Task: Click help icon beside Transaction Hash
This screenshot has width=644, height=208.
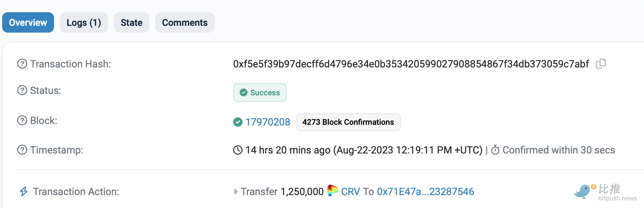Action: tap(22, 64)
